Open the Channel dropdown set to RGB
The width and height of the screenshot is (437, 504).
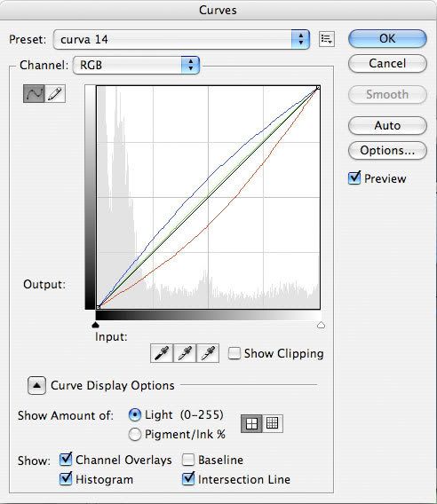pyautogui.click(x=137, y=66)
